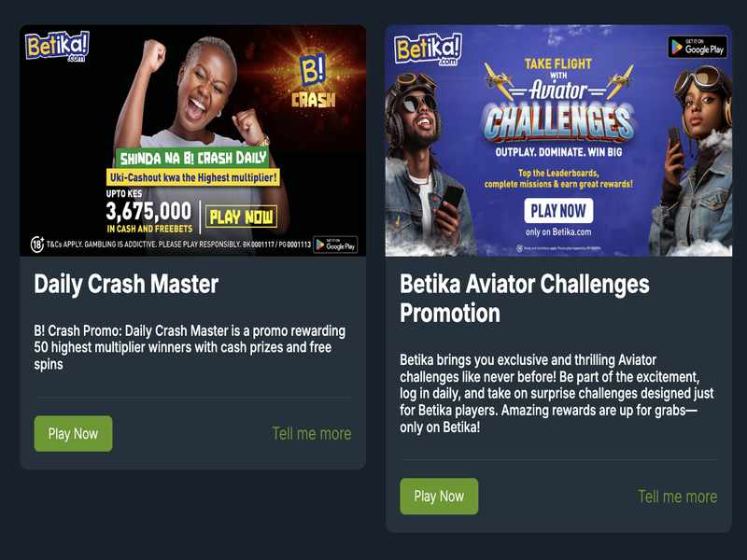
Task: Tap the B! Crash game logo
Action: 314,80
